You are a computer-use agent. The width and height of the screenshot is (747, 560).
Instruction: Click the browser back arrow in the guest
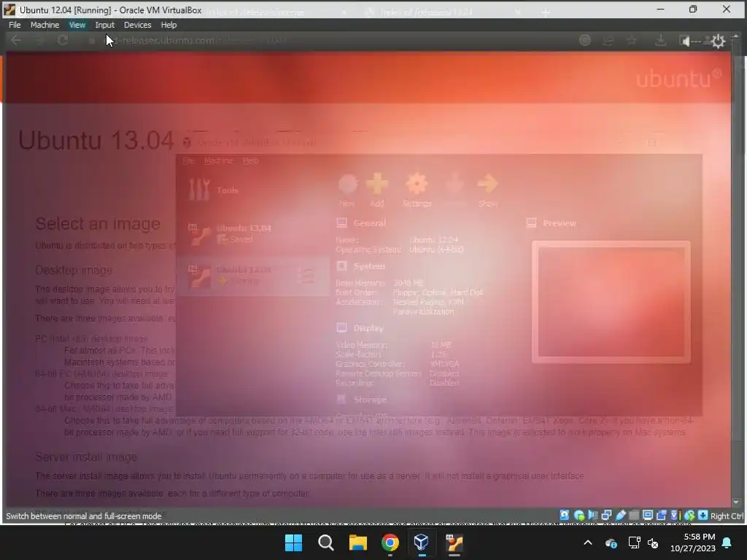coord(16,41)
